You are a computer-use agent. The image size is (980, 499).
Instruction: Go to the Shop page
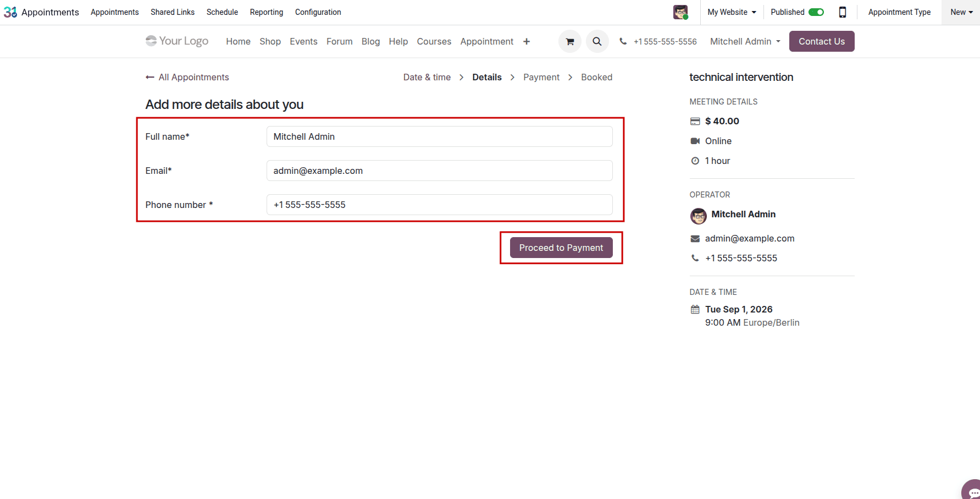[270, 41]
